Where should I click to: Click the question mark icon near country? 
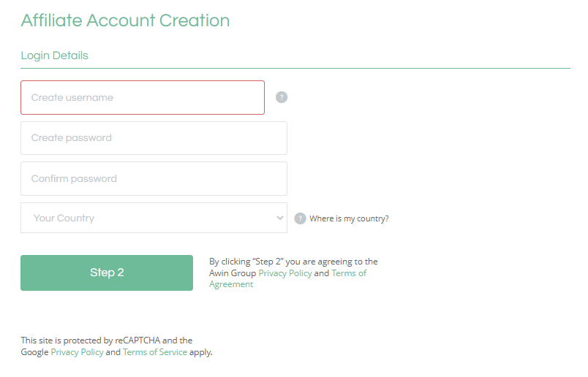click(300, 218)
